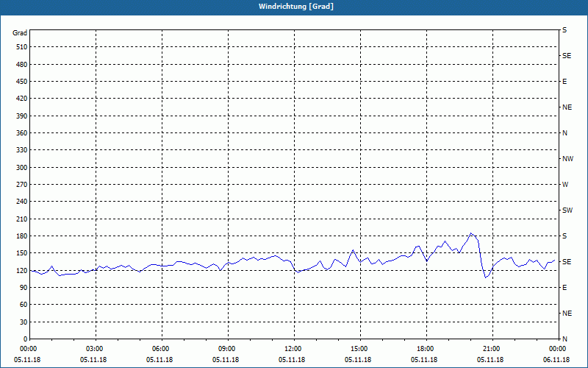The height and width of the screenshot is (368, 588).
Task: Select the 330 y-axis tick label
Action: (22, 150)
